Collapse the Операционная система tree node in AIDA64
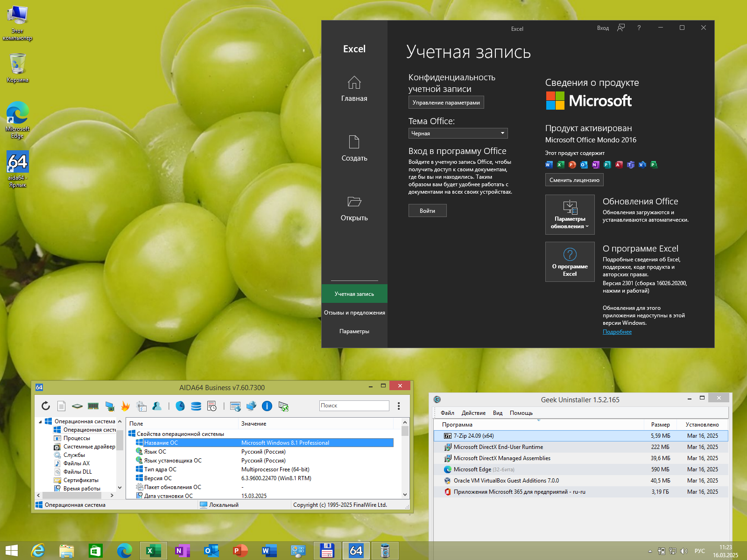This screenshot has height=560, width=747. (40, 421)
